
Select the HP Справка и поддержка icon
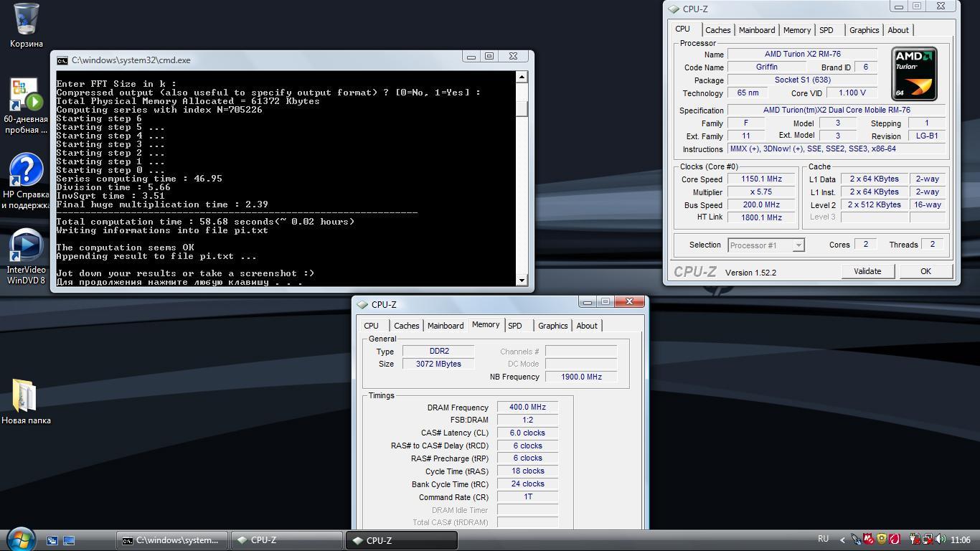coord(26,182)
